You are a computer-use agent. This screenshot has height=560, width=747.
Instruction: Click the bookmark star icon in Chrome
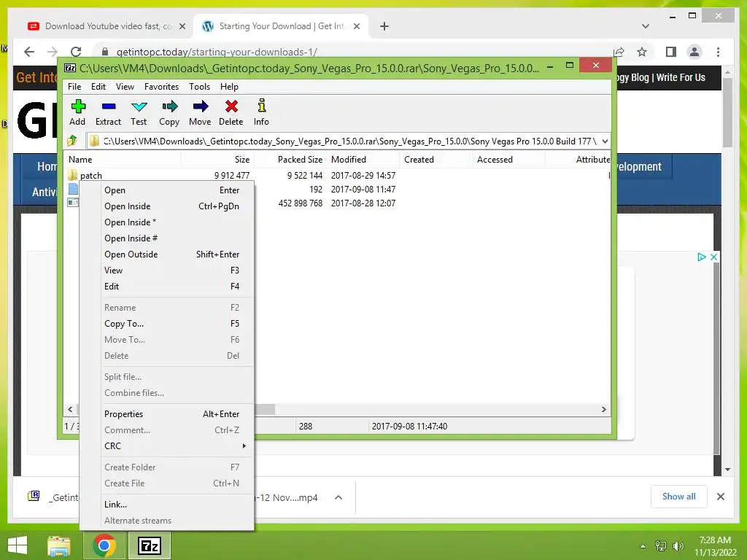[x=642, y=52]
